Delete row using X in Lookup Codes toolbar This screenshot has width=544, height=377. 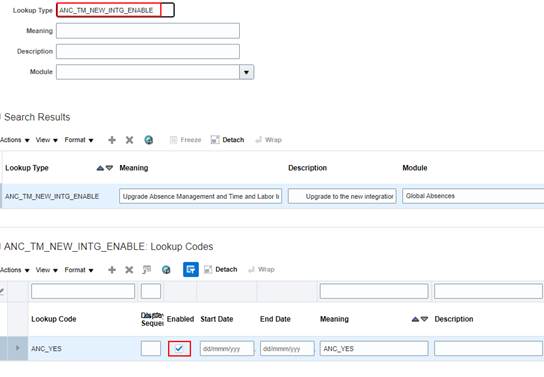129,269
